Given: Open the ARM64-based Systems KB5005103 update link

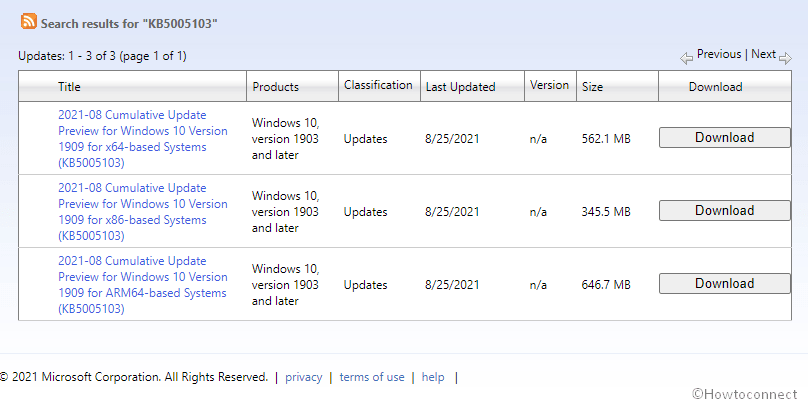Looking at the screenshot, I should pyautogui.click(x=142, y=285).
